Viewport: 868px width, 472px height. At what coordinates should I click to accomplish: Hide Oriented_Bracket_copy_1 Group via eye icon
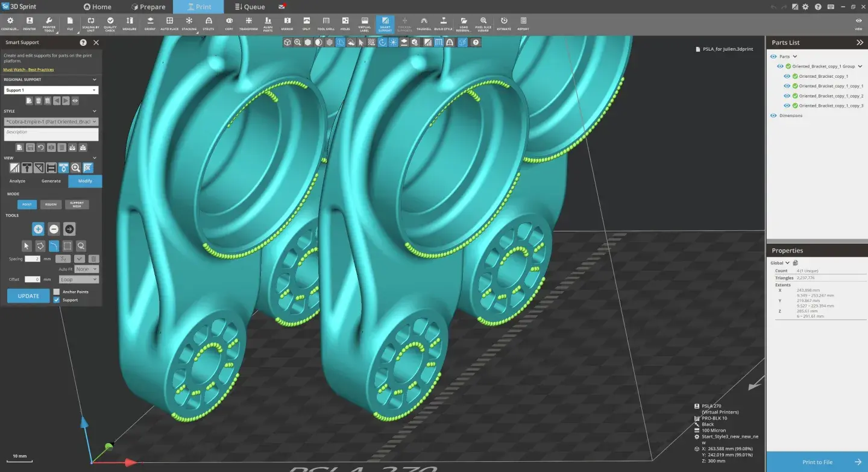pos(780,66)
